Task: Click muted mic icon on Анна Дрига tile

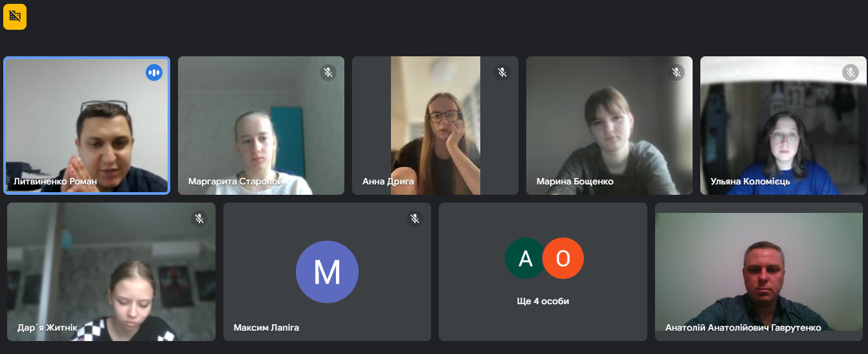Action: click(x=502, y=72)
